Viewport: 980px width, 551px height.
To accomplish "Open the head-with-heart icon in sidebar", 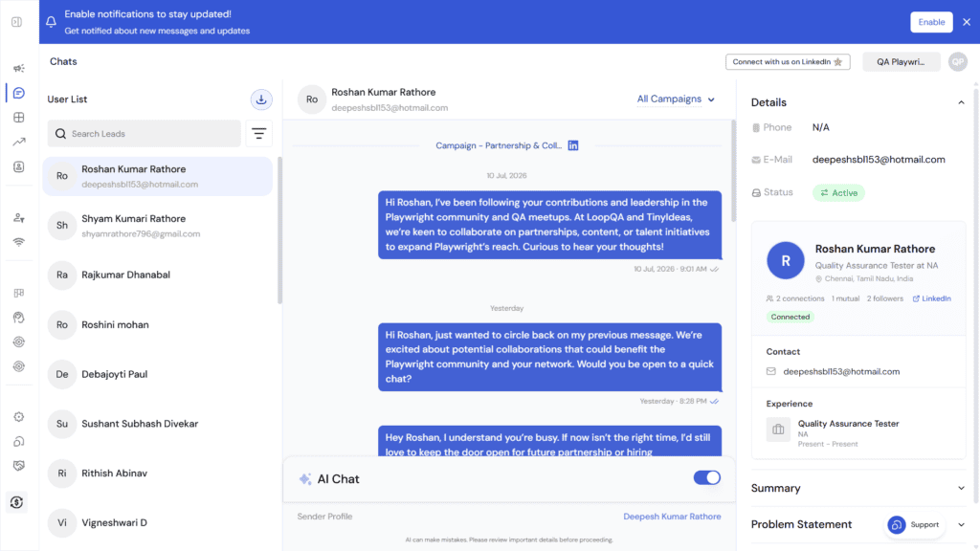I will pyautogui.click(x=19, y=318).
